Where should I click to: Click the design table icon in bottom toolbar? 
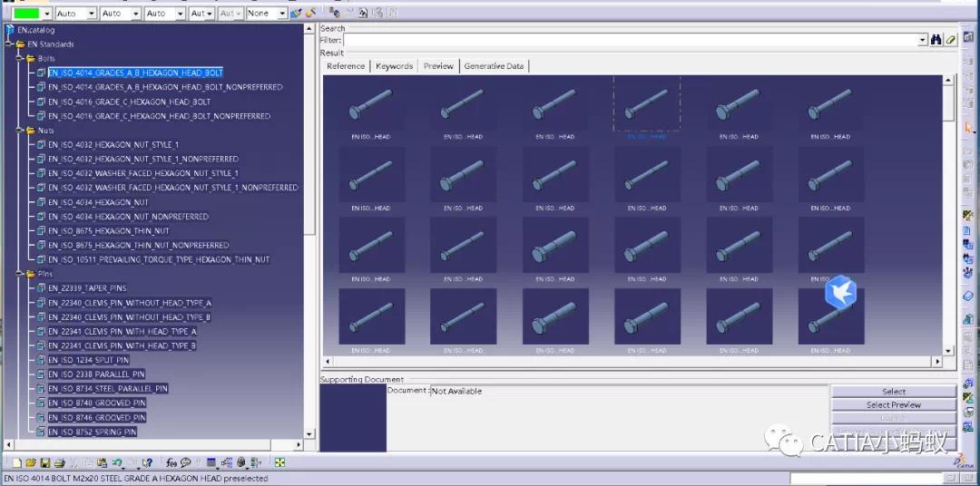(211, 463)
